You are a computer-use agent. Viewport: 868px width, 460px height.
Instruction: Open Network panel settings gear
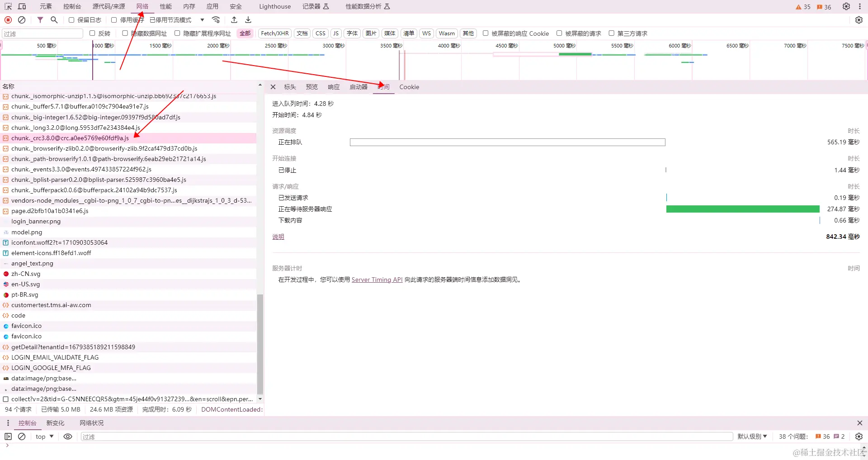pos(859,20)
